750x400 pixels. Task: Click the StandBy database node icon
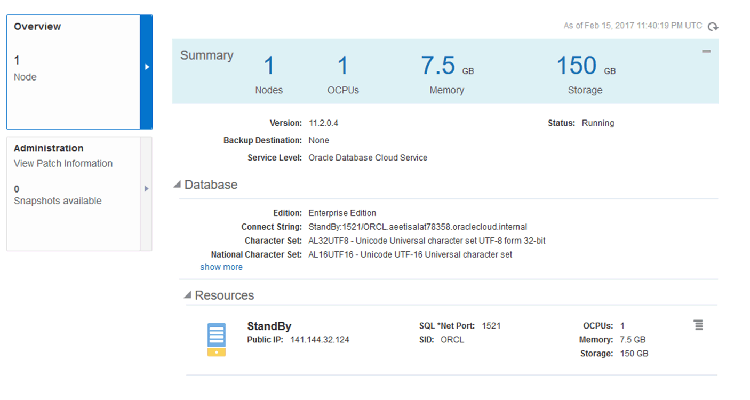click(216, 339)
